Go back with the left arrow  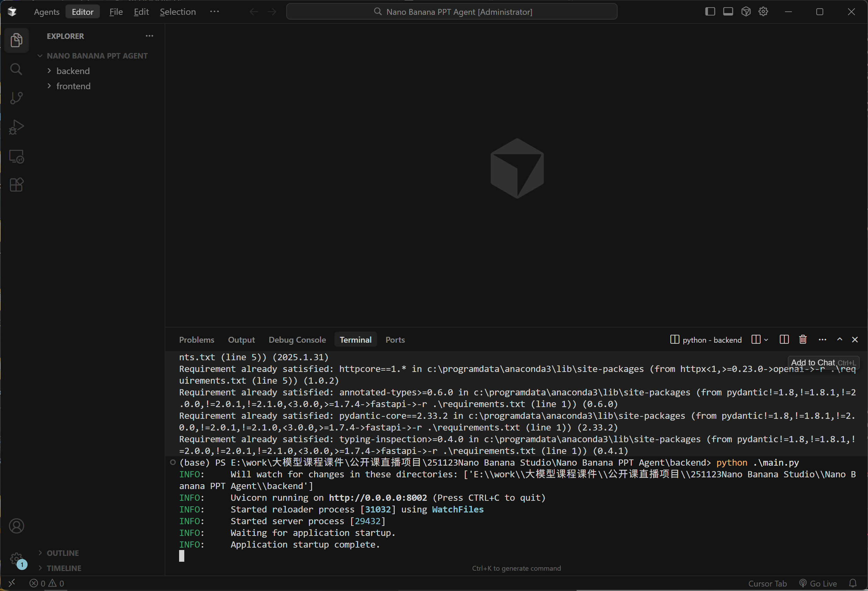coord(254,12)
